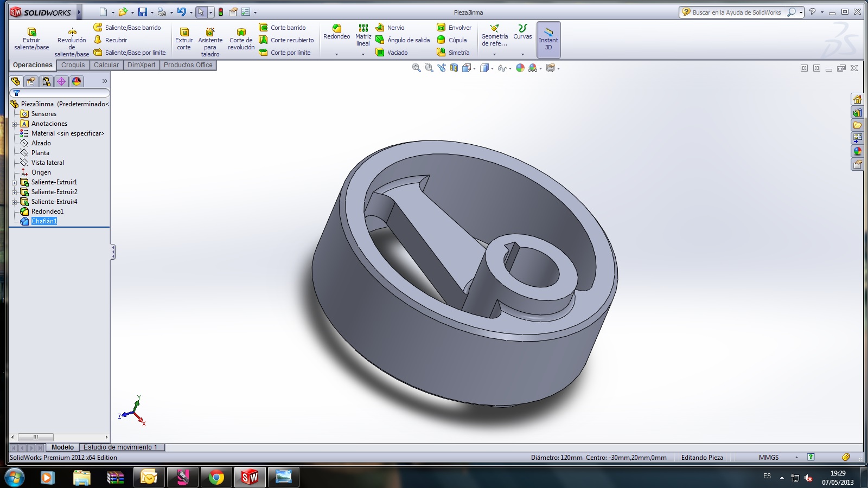Select Matriz lineal pattern tool
Viewport: 868px width, 488px height.
coord(363,35)
